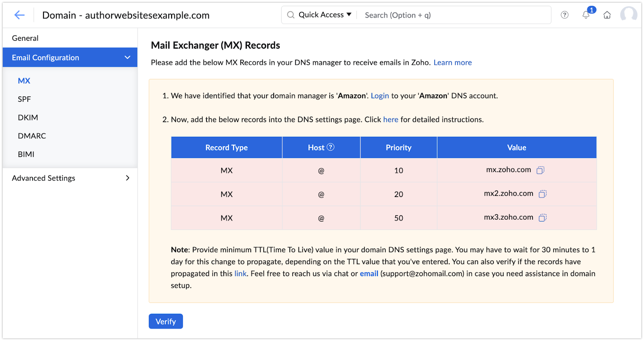Screen dimensions: 644x341
Task: Copy the mx.zoho.com value
Action: (541, 170)
